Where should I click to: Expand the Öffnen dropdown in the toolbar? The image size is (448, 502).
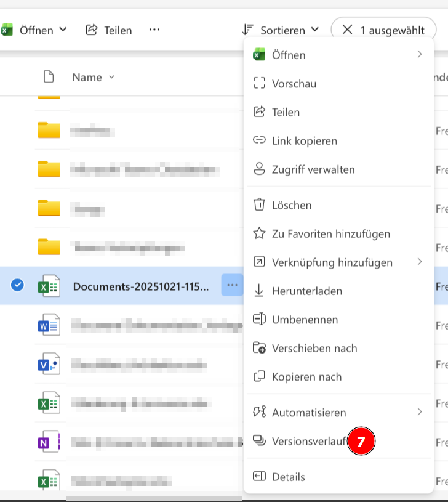62,30
